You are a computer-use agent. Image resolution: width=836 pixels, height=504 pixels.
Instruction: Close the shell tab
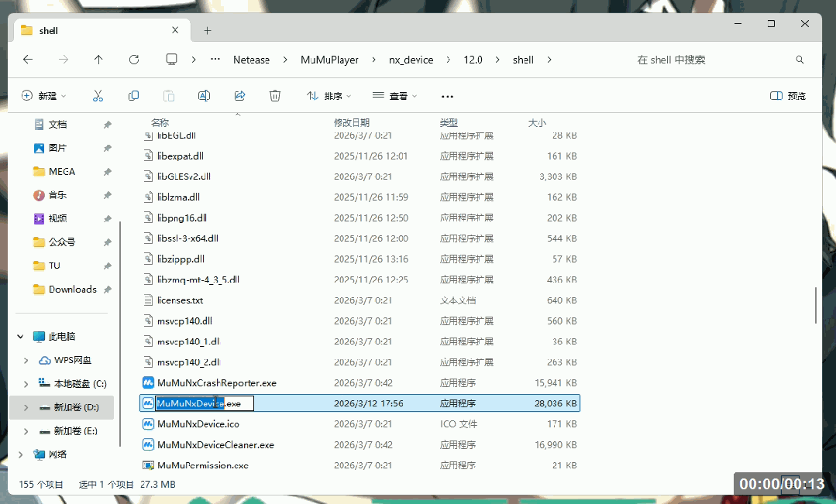click(175, 30)
